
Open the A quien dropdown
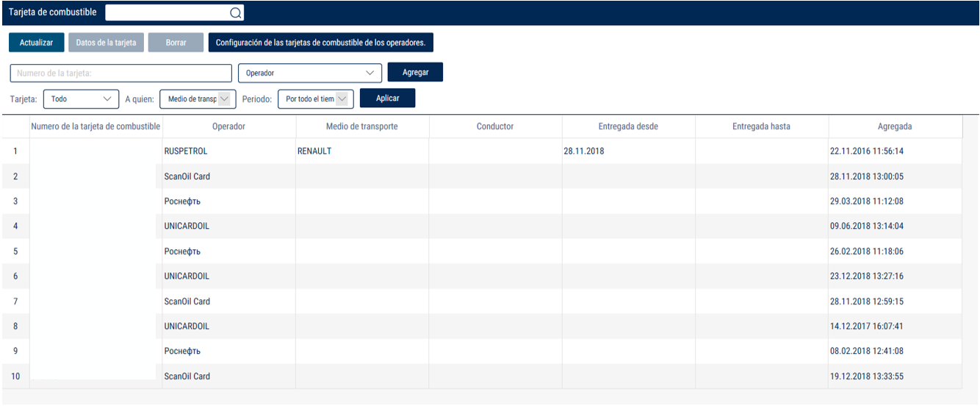[197, 99]
